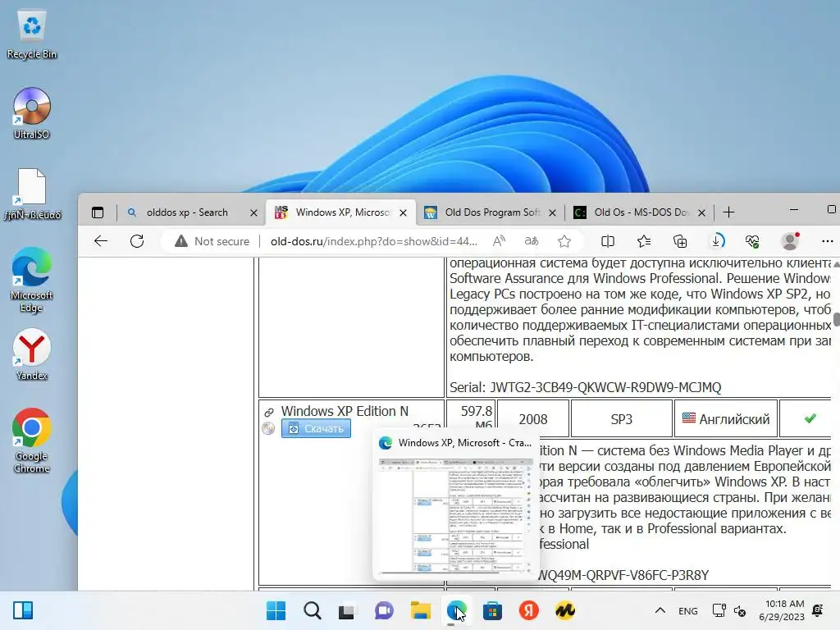View the Not secure site info
Viewport: 840px width, 630px height.
pyautogui.click(x=212, y=242)
